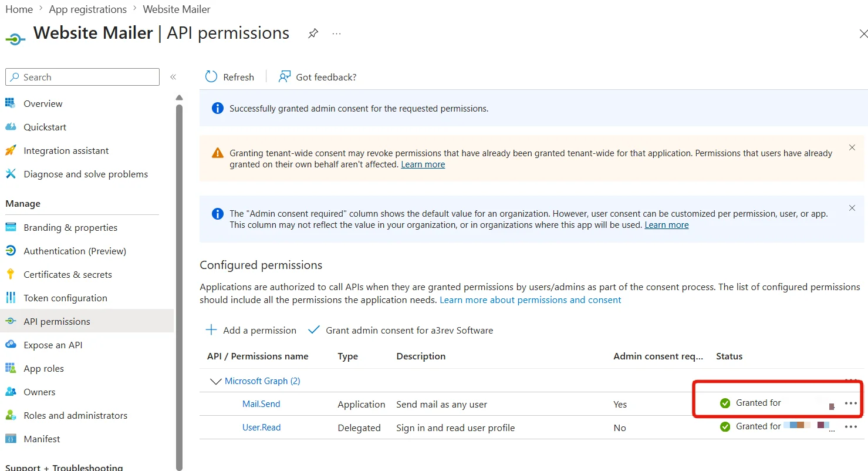Click the Type column header
Screen dimensions: 868x471
(x=348, y=356)
